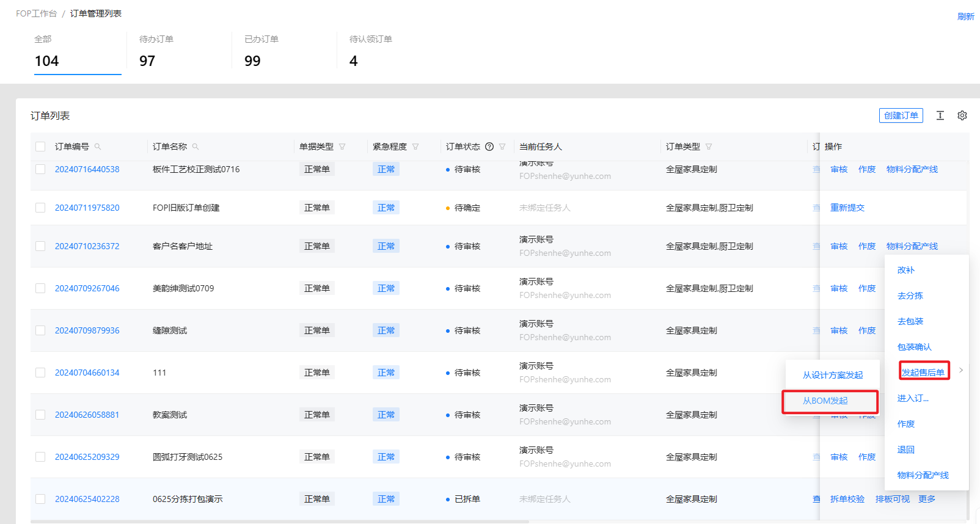This screenshot has height=524, width=980.
Task: Click the row density icon beside 创建订单
Action: 940,115
